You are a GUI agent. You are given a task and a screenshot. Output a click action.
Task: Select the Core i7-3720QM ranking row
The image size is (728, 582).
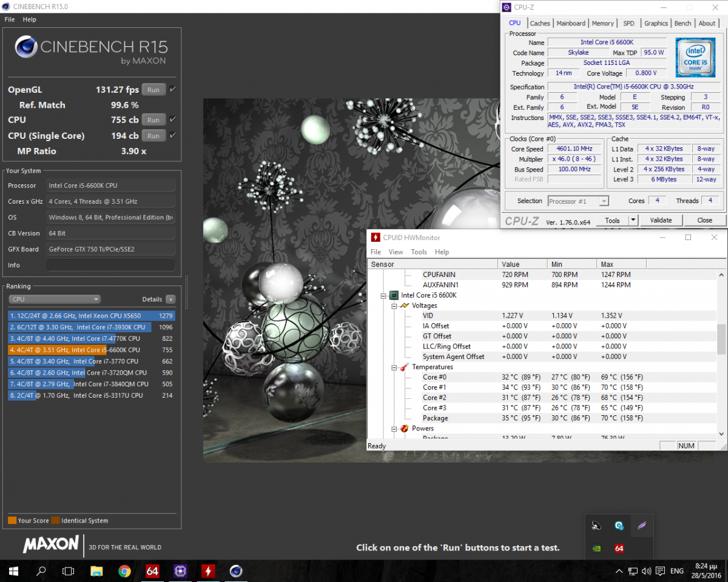click(x=92, y=372)
